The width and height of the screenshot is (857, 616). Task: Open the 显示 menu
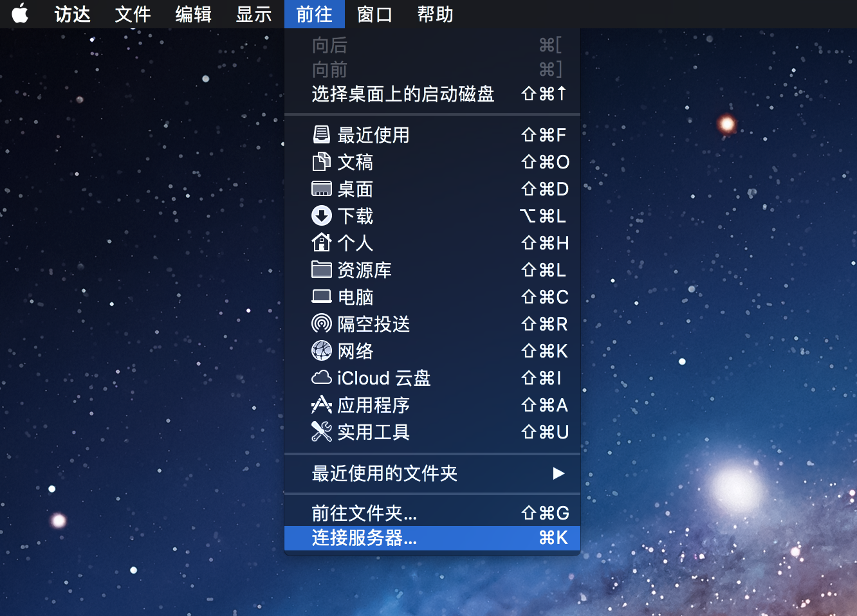point(253,14)
